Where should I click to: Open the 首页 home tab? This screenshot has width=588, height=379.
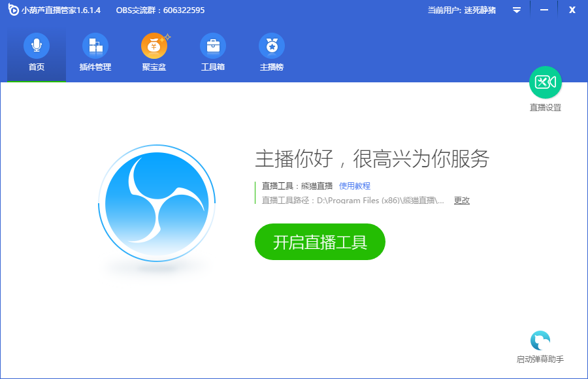coord(37,54)
